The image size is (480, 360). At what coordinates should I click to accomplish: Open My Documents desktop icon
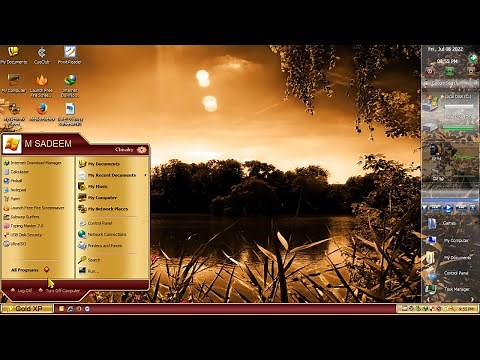pos(13,55)
